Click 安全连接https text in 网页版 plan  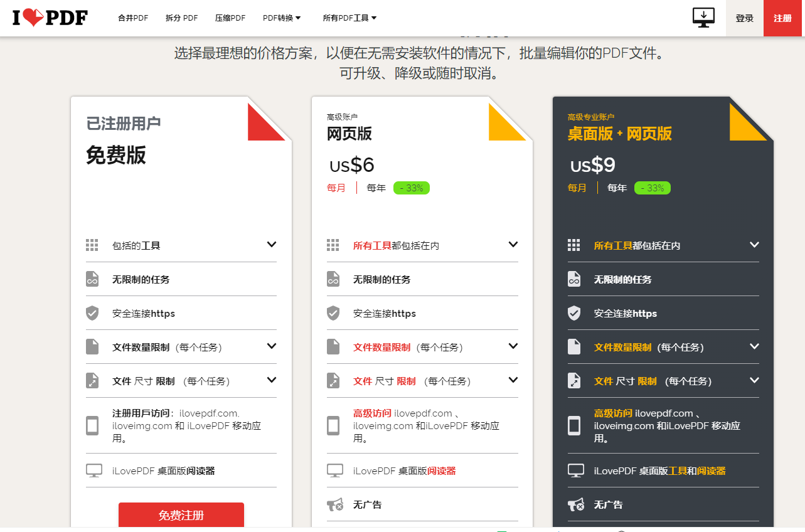click(385, 313)
